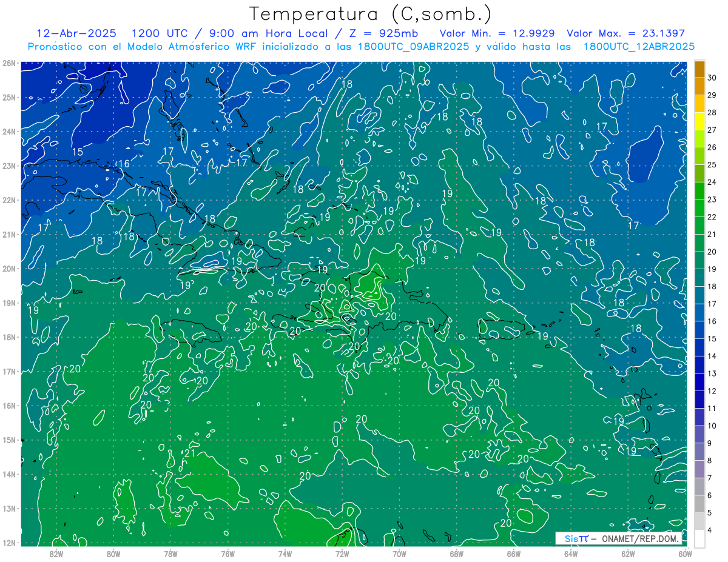Click the 1800UTC_12ABR2025 valid-until time
The height and width of the screenshot is (562, 728).
[639, 47]
